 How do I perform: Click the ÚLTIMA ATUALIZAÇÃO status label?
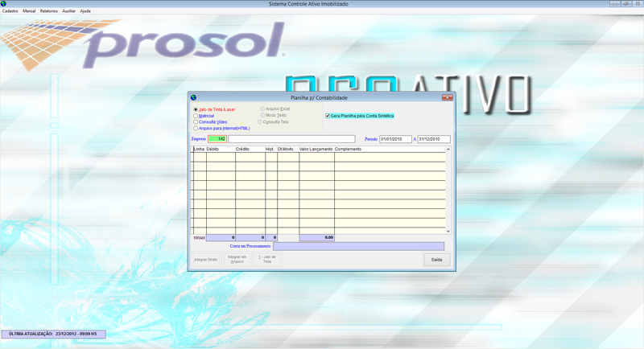point(53,335)
